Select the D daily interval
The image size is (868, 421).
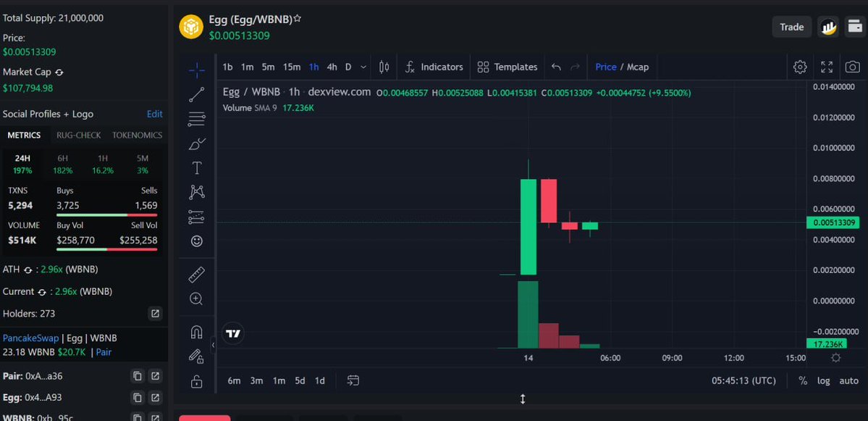tap(348, 67)
